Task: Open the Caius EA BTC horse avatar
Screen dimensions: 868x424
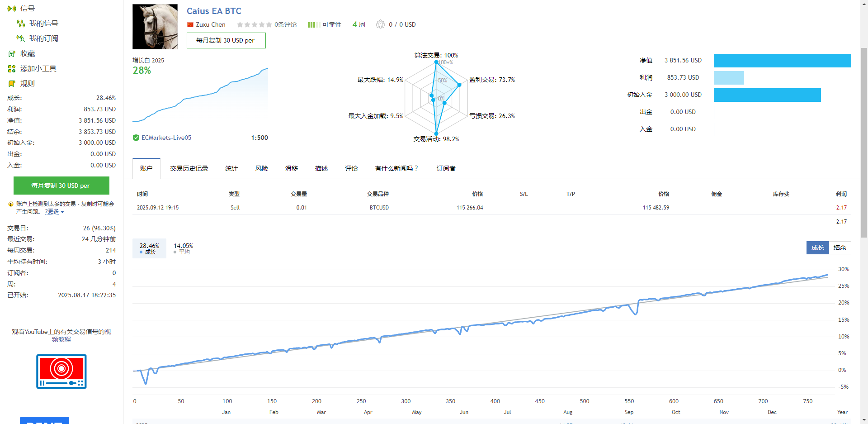Action: pyautogui.click(x=155, y=27)
